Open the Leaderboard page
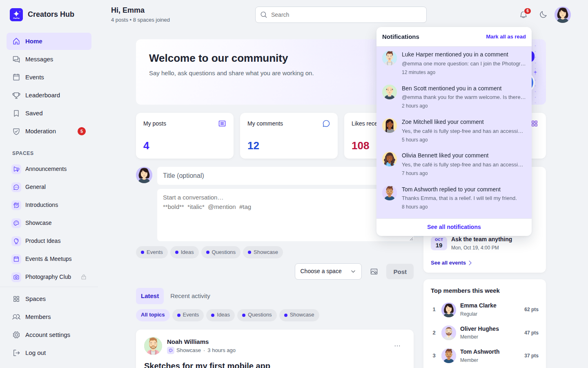 [x=49, y=95]
